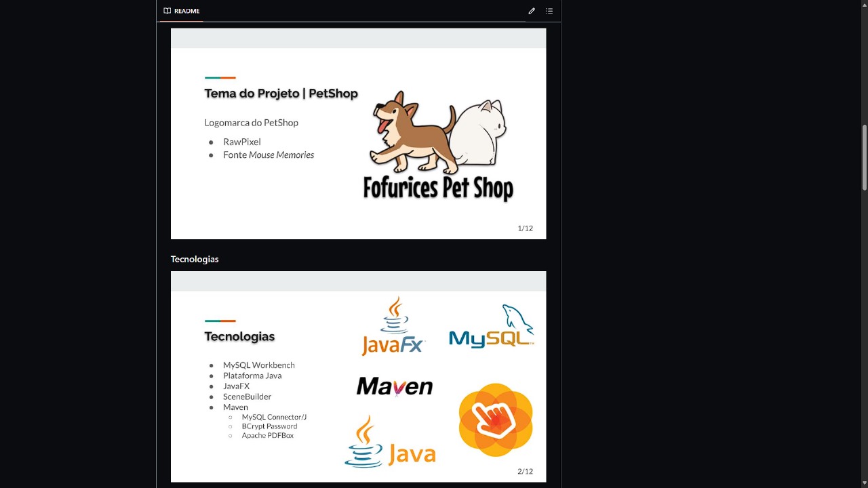Click the SceneBuilder bullet item

pyautogui.click(x=247, y=396)
